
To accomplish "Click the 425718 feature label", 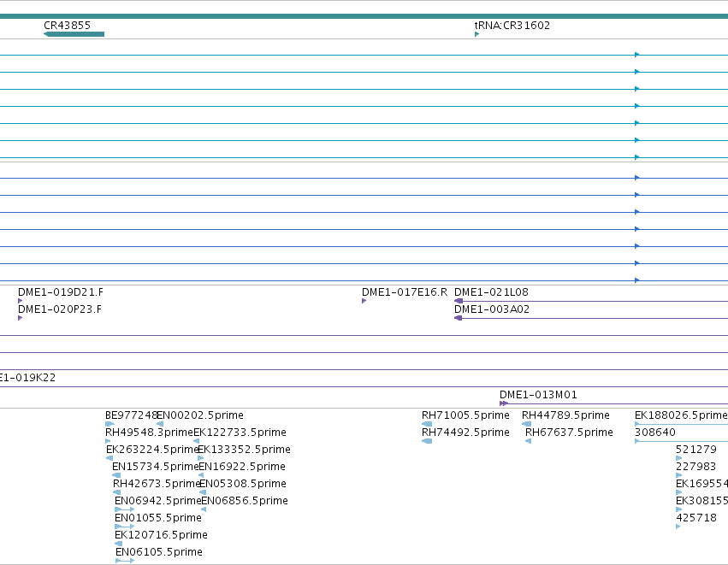I will pyautogui.click(x=696, y=518).
